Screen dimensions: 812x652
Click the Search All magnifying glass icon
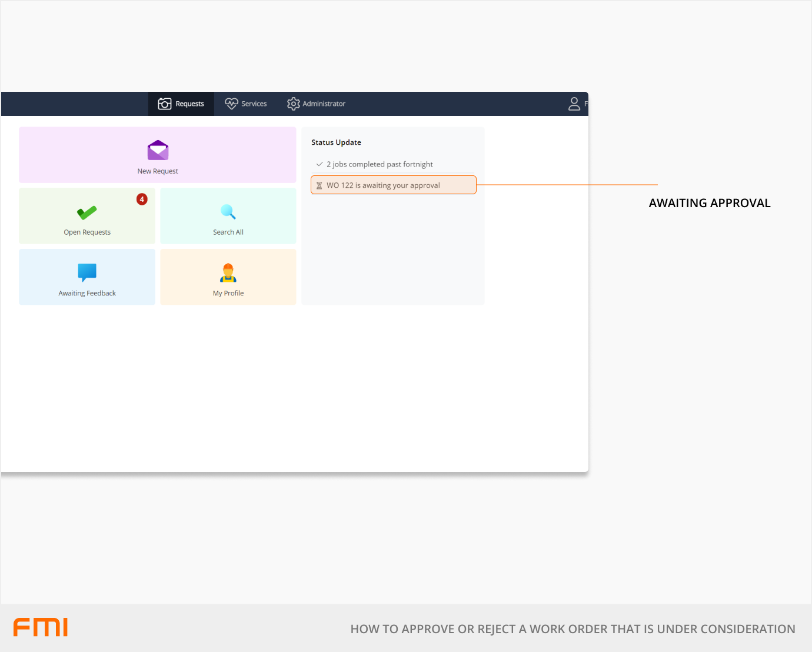point(228,212)
